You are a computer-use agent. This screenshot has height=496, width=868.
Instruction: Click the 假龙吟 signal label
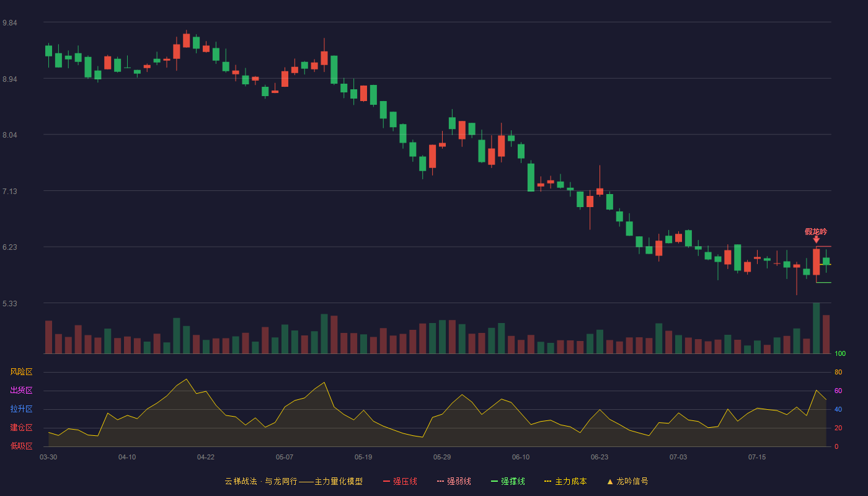click(x=816, y=231)
